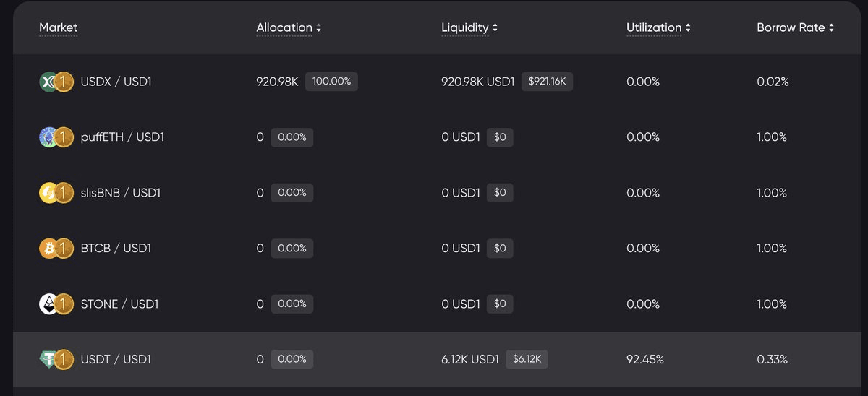868x396 pixels.
Task: Select the BTCB / USD1 market name
Action: point(116,249)
